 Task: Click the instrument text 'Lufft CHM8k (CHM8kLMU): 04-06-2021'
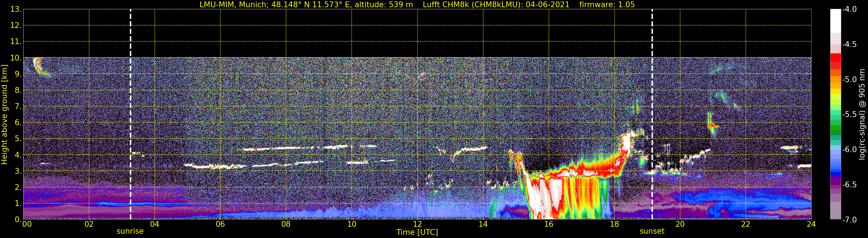(x=496, y=5)
